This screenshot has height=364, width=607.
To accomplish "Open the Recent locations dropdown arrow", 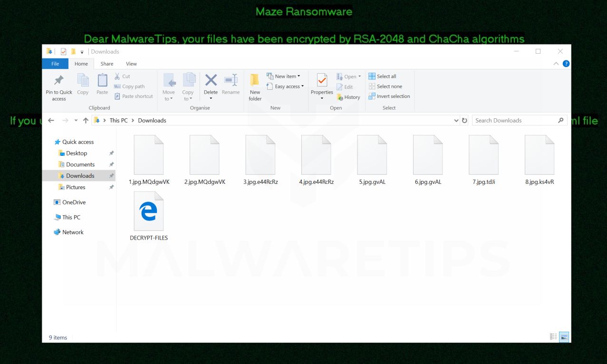I will [76, 121].
